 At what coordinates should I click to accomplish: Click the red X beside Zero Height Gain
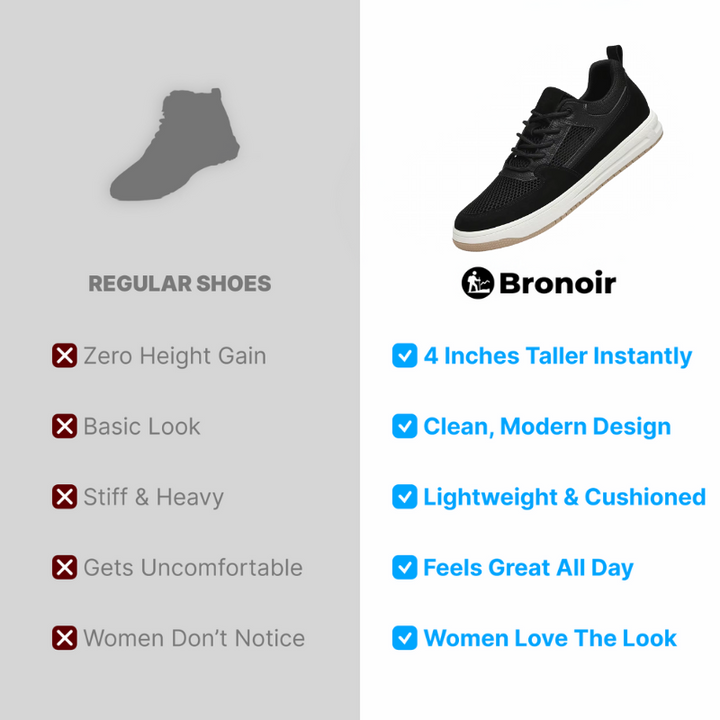tap(64, 355)
